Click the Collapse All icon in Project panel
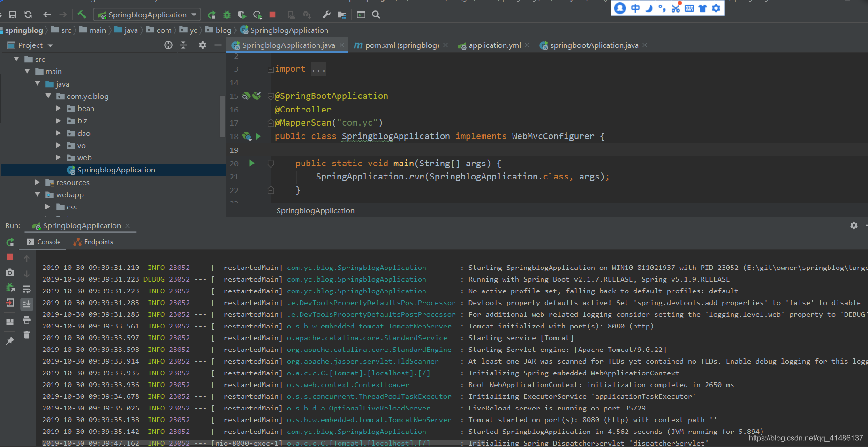 click(x=183, y=45)
